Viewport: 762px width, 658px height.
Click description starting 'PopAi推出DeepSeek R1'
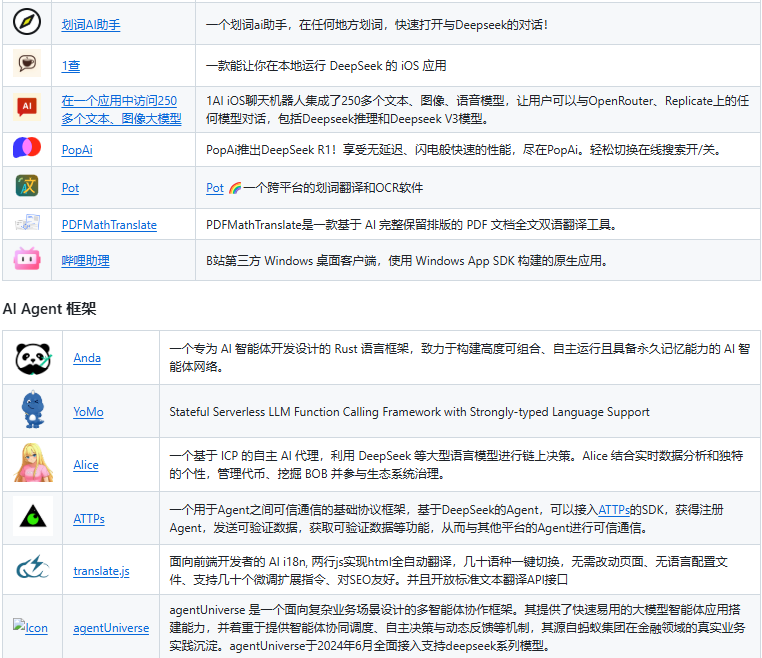pos(464,150)
